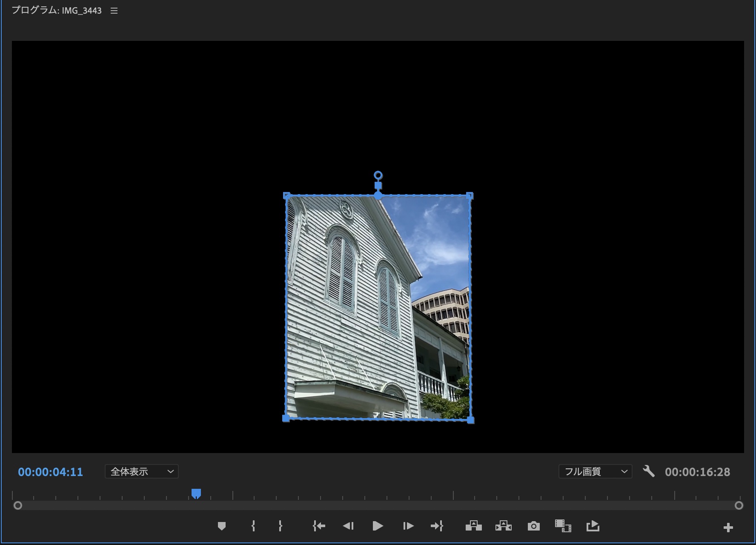This screenshot has width=756, height=545.
Task: Open the フル画質 playback resolution dropdown
Action: click(x=595, y=471)
